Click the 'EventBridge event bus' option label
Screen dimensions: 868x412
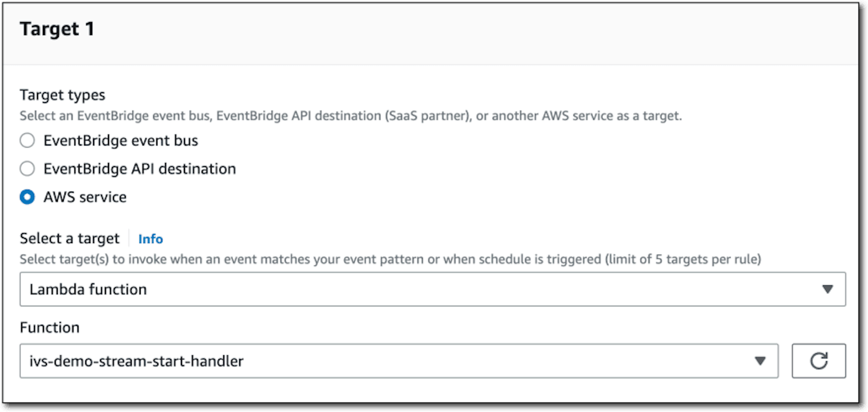point(121,140)
